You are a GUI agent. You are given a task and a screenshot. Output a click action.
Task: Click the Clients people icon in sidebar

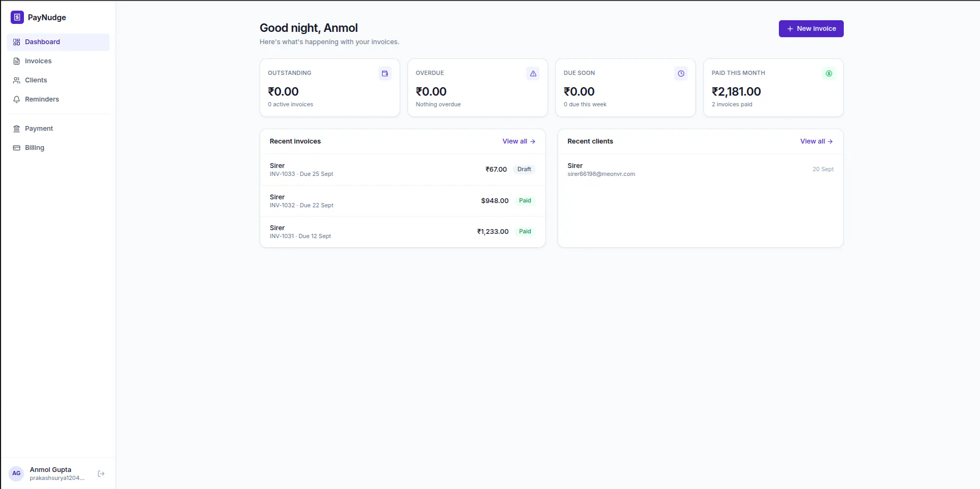[16, 80]
